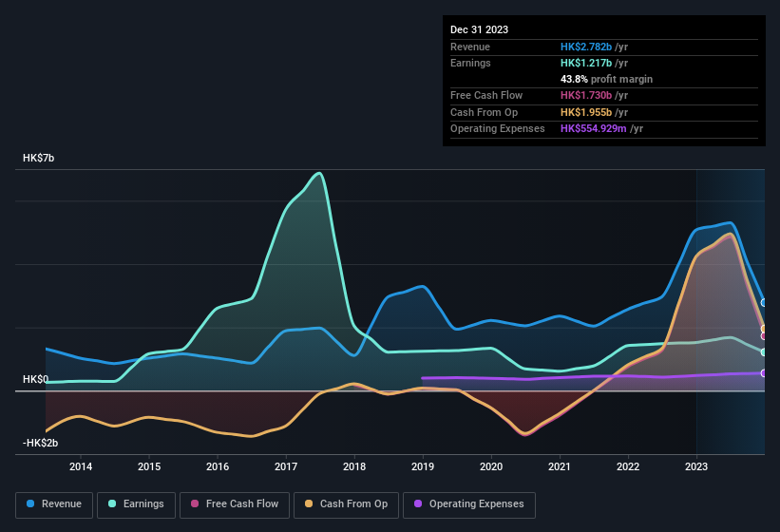
Task: Click the HK$7b y-axis label
Action: click(x=38, y=158)
